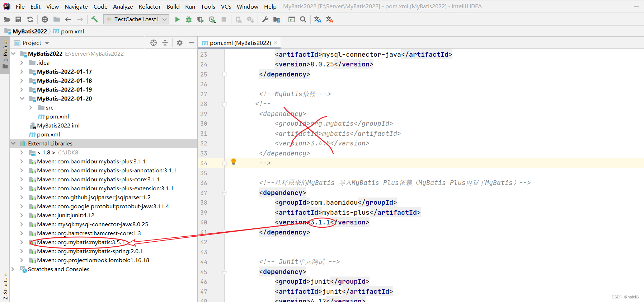Click pom.xml breadcrumb
The width and height of the screenshot is (644, 302).
pyautogui.click(x=69, y=31)
